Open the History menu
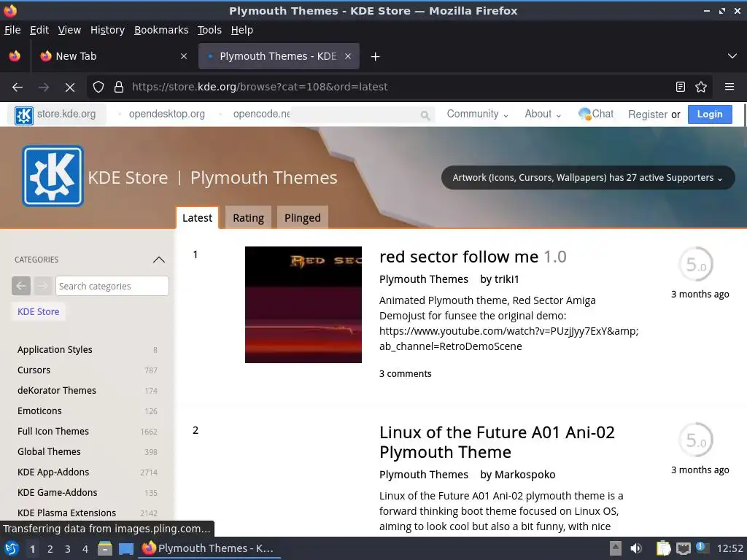 click(107, 30)
